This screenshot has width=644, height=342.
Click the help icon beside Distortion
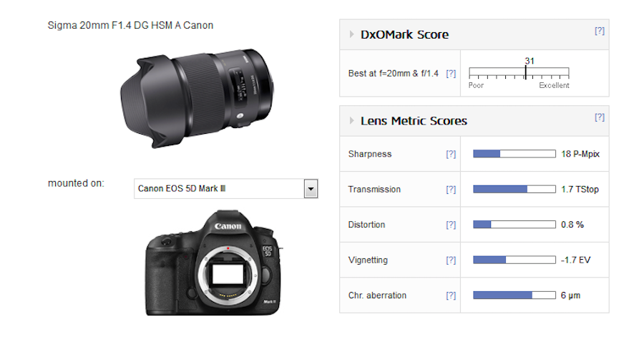pos(451,225)
